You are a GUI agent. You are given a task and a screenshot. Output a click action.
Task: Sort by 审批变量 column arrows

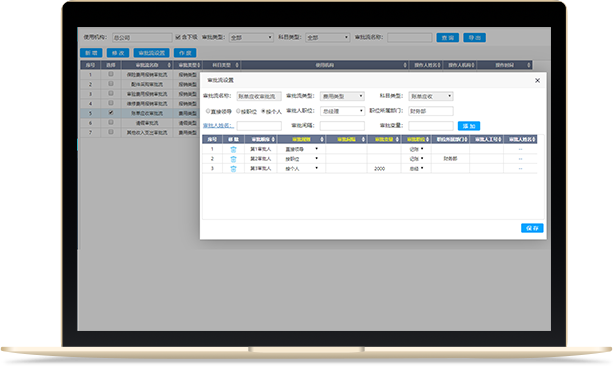tap(397, 139)
